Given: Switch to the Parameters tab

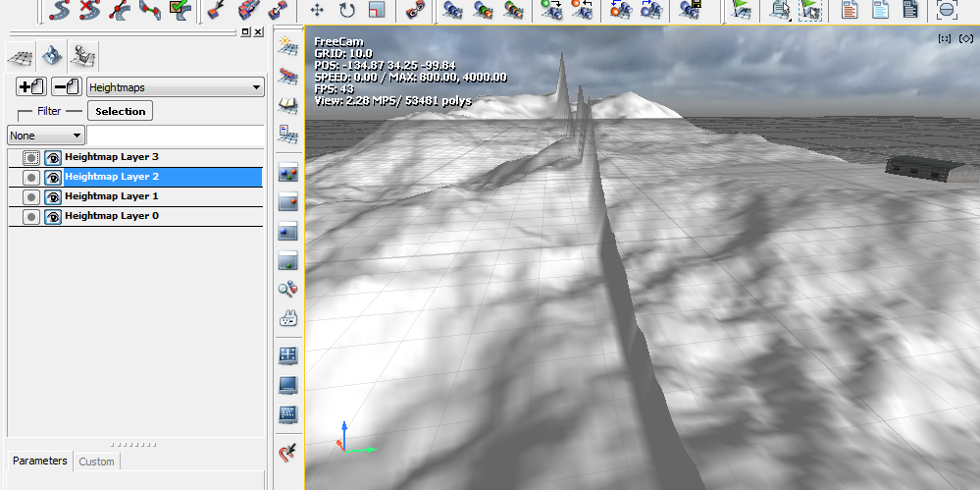Looking at the screenshot, I should pos(40,461).
